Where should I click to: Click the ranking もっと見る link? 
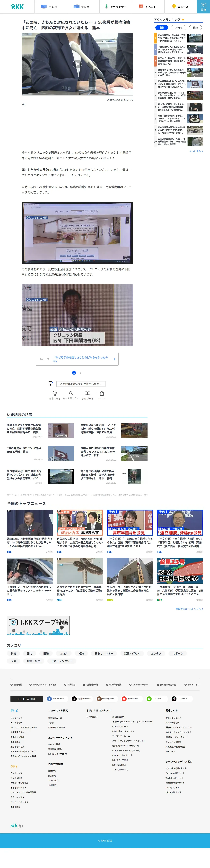pyautogui.click(x=196, y=151)
